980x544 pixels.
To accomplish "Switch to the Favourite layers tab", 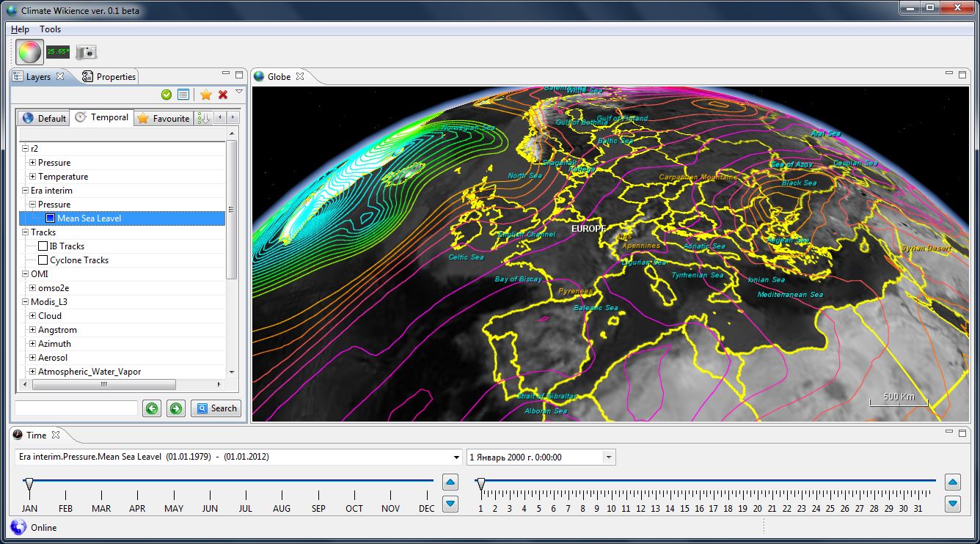I will pos(164,118).
